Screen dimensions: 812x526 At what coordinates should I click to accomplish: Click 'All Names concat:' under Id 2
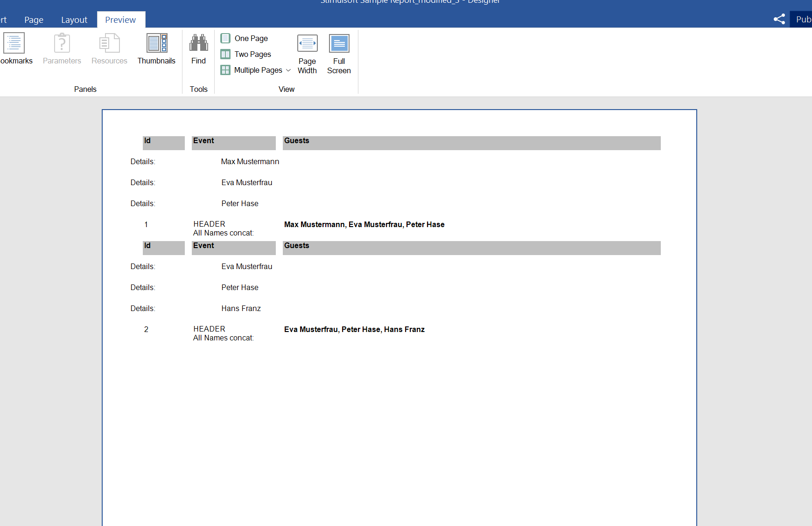coord(224,338)
